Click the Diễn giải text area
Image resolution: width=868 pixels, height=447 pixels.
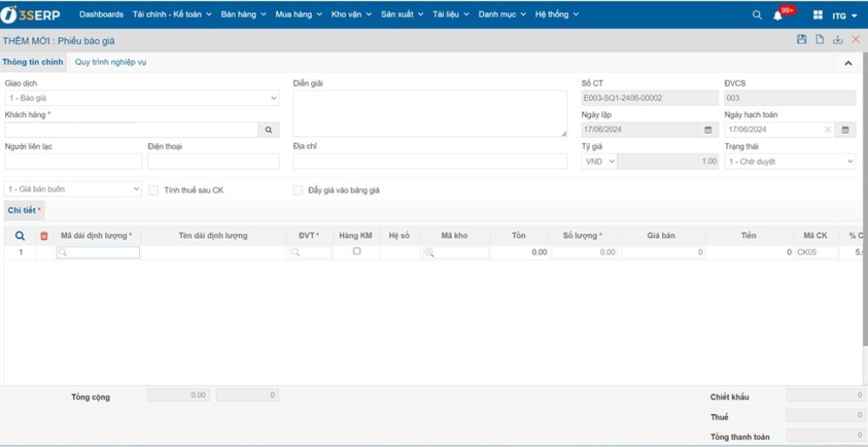click(430, 114)
